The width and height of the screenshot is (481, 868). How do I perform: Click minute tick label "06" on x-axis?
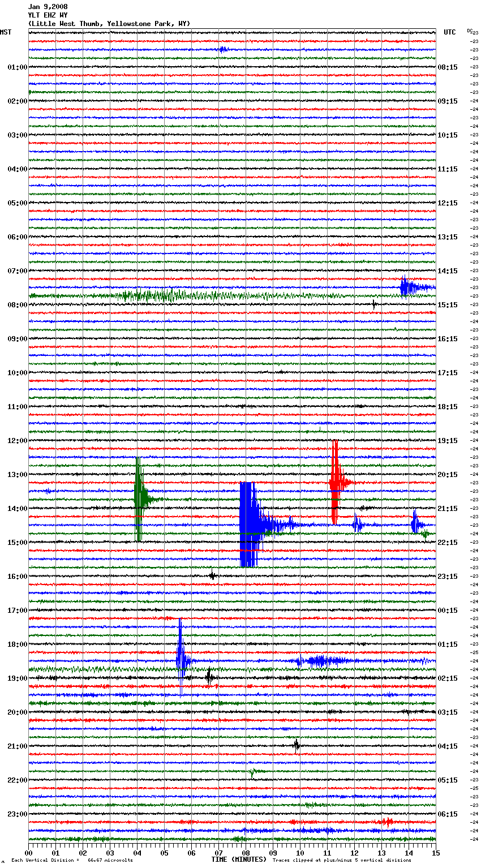(x=191, y=853)
